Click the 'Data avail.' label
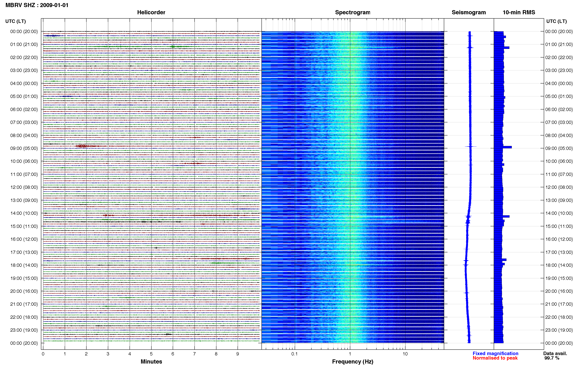The width and height of the screenshot is (588, 368). pos(555,353)
